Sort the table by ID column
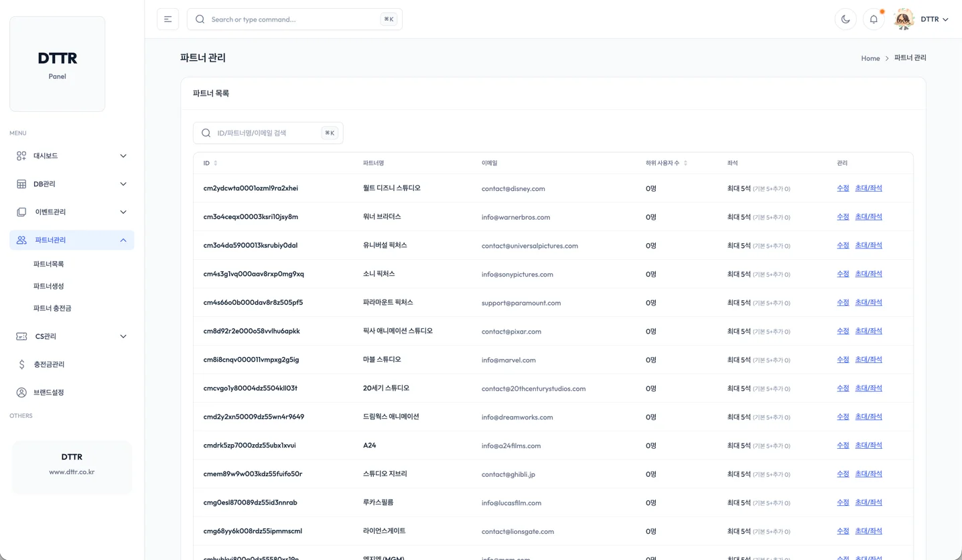Image resolution: width=962 pixels, height=560 pixels. 210,163
